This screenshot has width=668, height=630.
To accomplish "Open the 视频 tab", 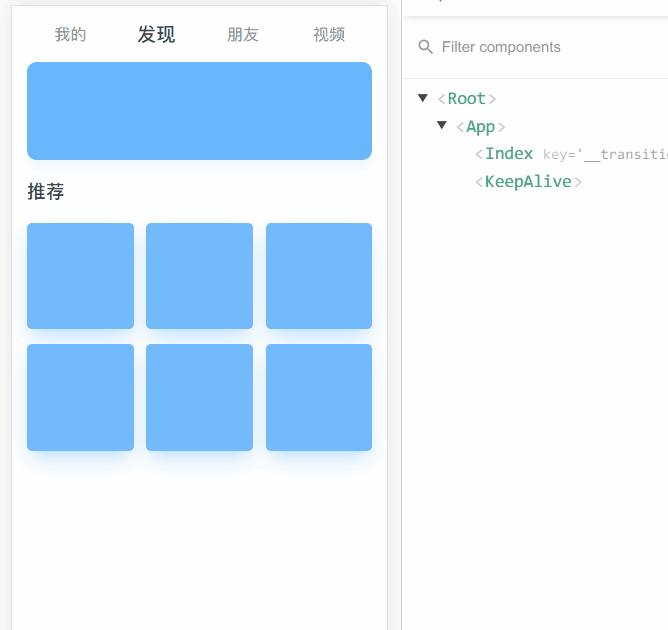I will tap(329, 35).
